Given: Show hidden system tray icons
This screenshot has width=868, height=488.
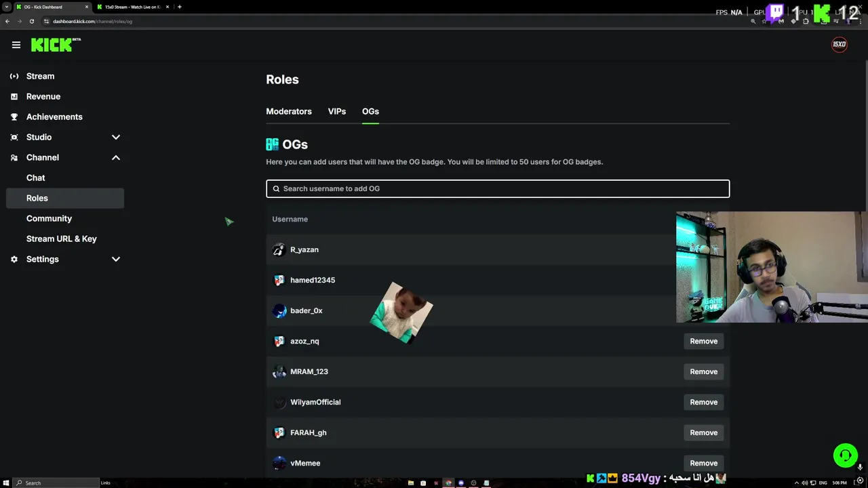Looking at the screenshot, I should point(796,483).
